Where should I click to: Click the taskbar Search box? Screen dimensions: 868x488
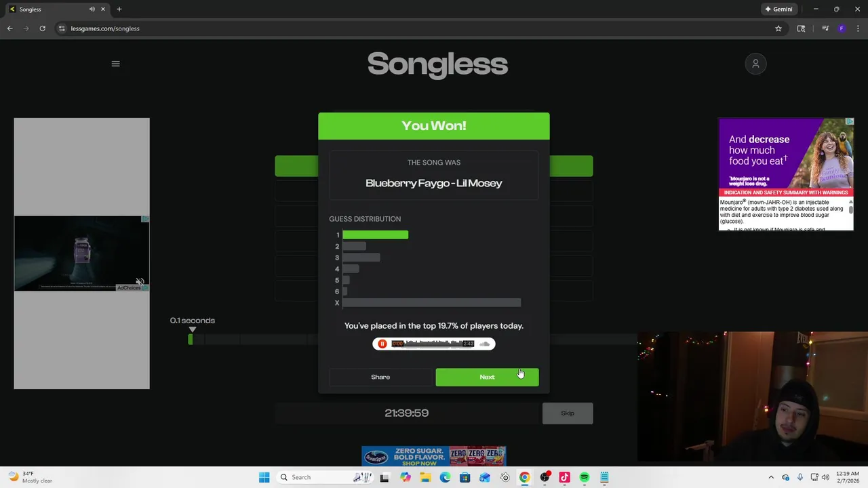point(323,477)
